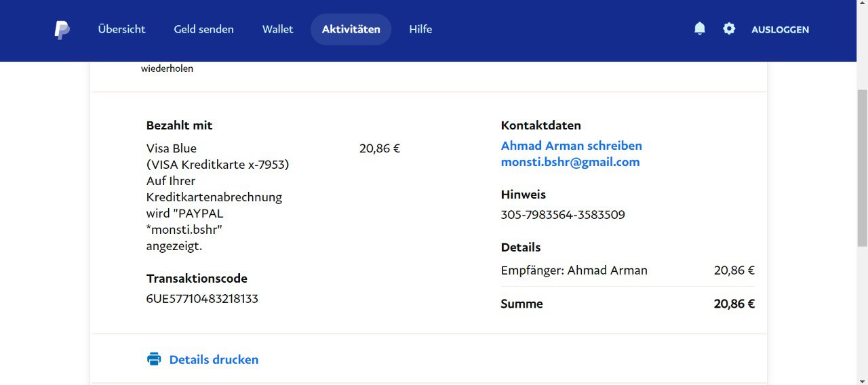
Task: Go to Geld senden
Action: pyautogui.click(x=203, y=29)
